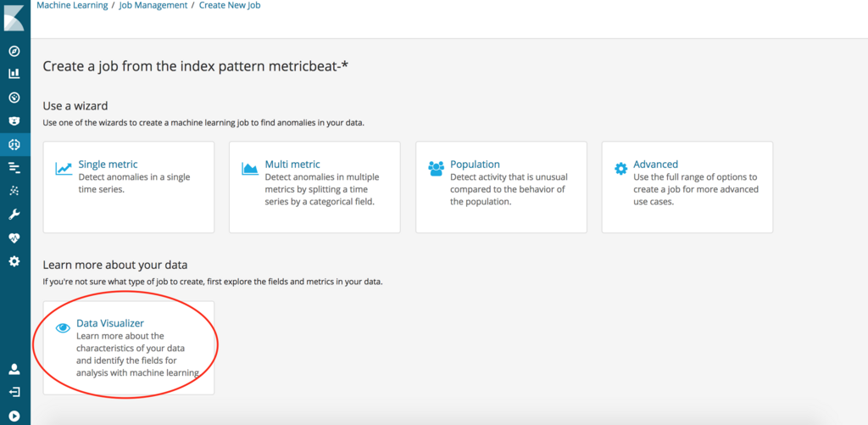Click the 'Create a job from the index pattern' title
This screenshot has width=868, height=425.
coord(197,67)
